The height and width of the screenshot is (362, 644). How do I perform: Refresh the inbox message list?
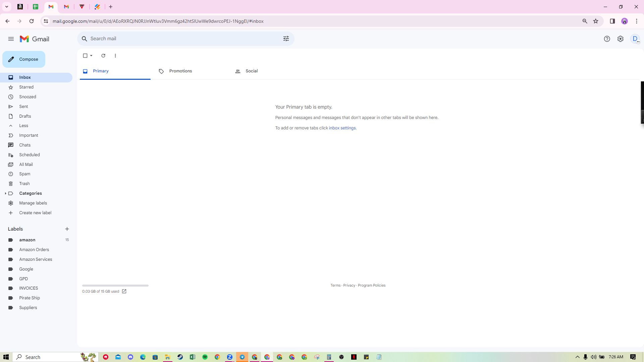(103, 56)
